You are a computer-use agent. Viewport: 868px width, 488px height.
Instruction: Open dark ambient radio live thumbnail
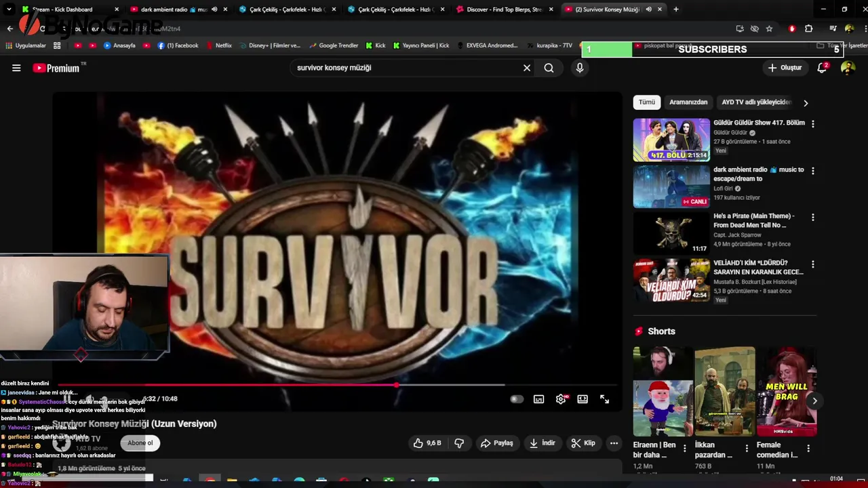point(671,186)
